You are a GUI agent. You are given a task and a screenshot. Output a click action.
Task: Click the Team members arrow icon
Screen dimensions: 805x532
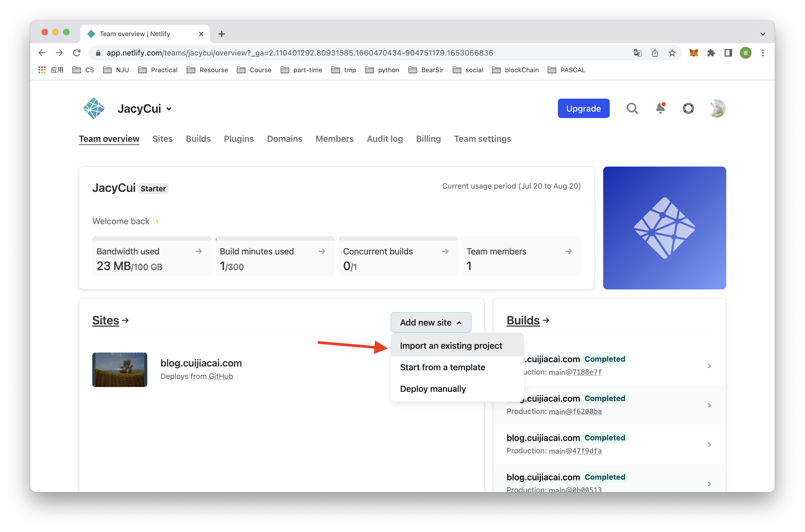(x=569, y=251)
